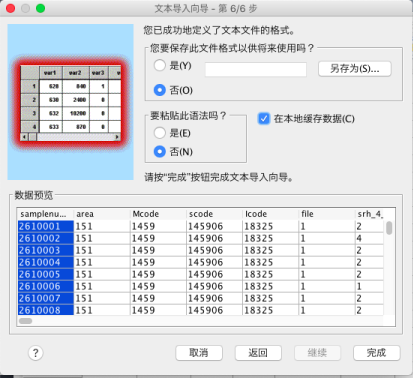The width and height of the screenshot is (413, 378).
Task: Click the srh_4 column header
Action: pos(370,214)
